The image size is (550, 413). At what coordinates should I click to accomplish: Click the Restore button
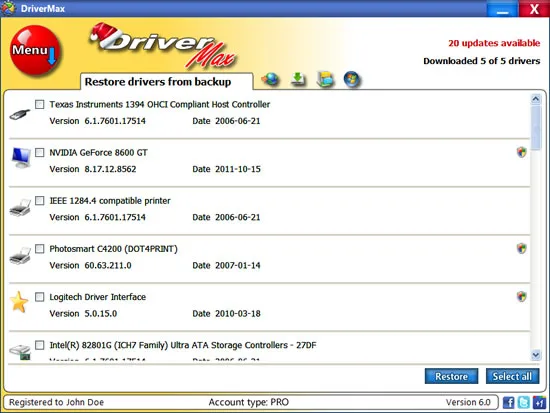(x=451, y=376)
